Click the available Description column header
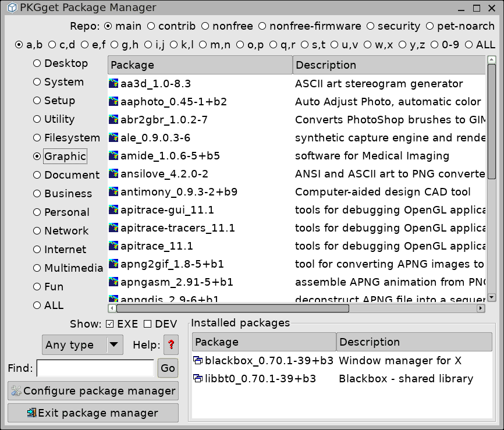The image size is (504, 430). tap(389, 65)
